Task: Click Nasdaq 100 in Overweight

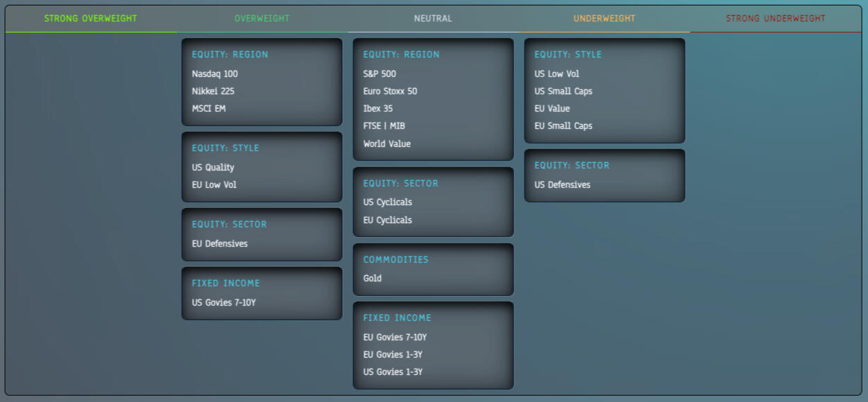Action: click(x=215, y=74)
